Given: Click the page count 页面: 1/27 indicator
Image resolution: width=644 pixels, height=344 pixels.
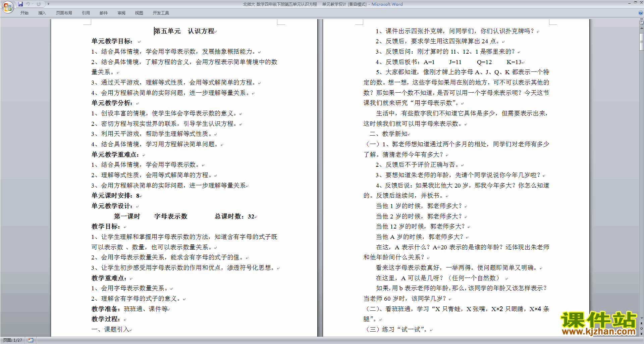Looking at the screenshot, I should (13, 340).
